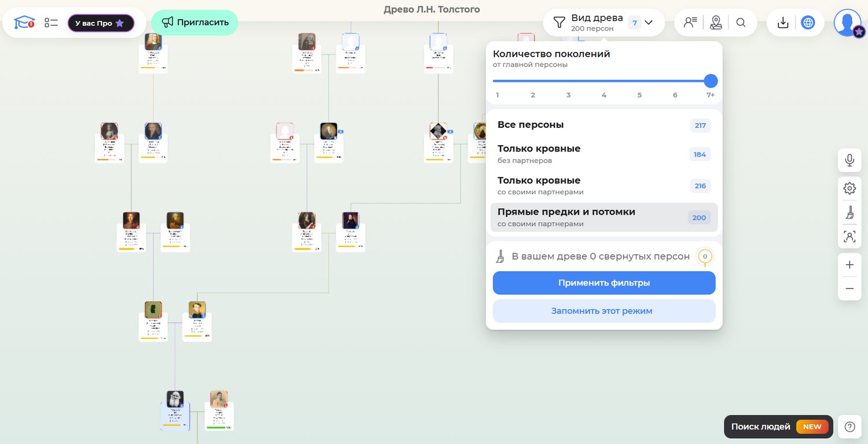868x444 pixels.
Task: Click 'Запомнить этот режим' button
Action: [604, 311]
